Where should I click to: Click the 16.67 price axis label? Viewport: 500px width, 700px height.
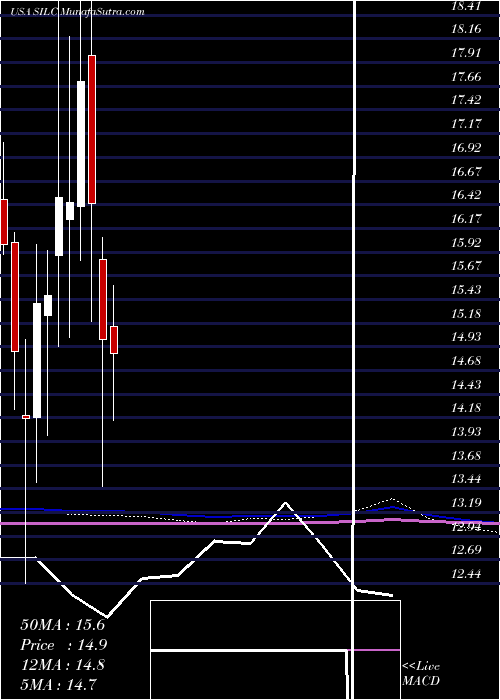coord(467,171)
